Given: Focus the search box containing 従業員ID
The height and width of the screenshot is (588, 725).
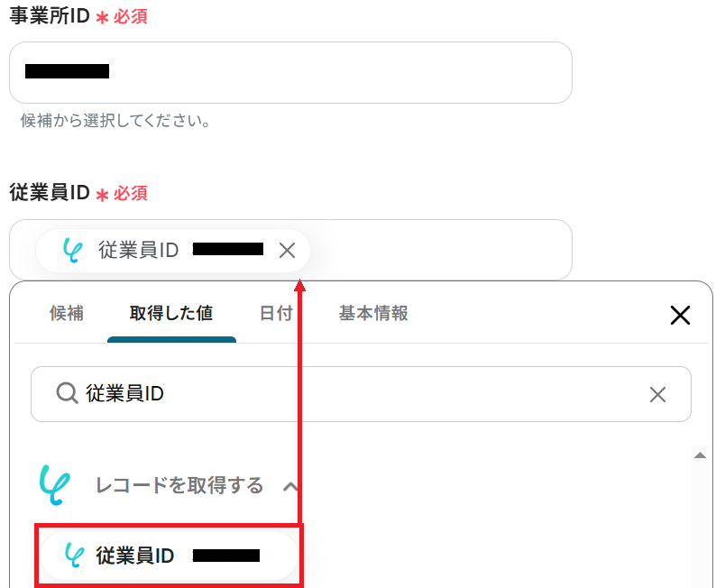Looking at the screenshot, I should [x=361, y=394].
